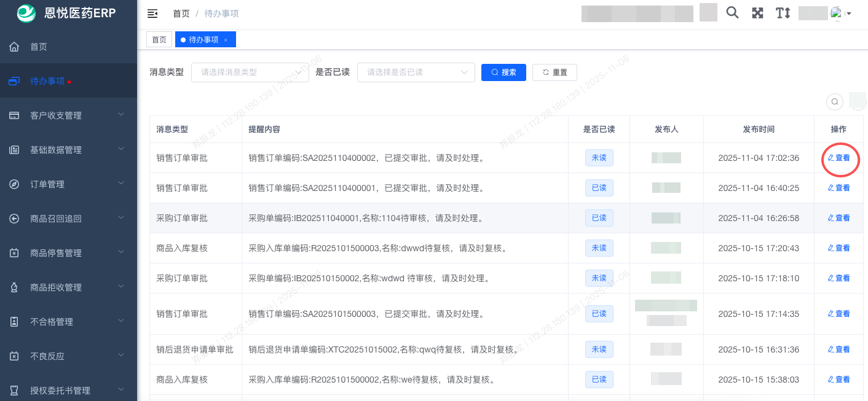This screenshot has width=868, height=401.
Task: View the order SA2025110400002 row via 查看
Action: pyautogui.click(x=839, y=158)
